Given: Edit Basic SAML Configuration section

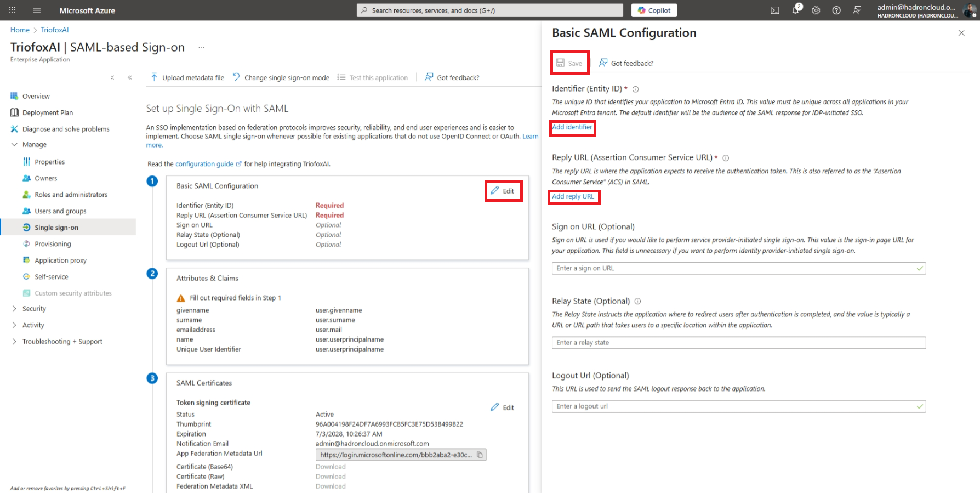Looking at the screenshot, I should tap(503, 191).
